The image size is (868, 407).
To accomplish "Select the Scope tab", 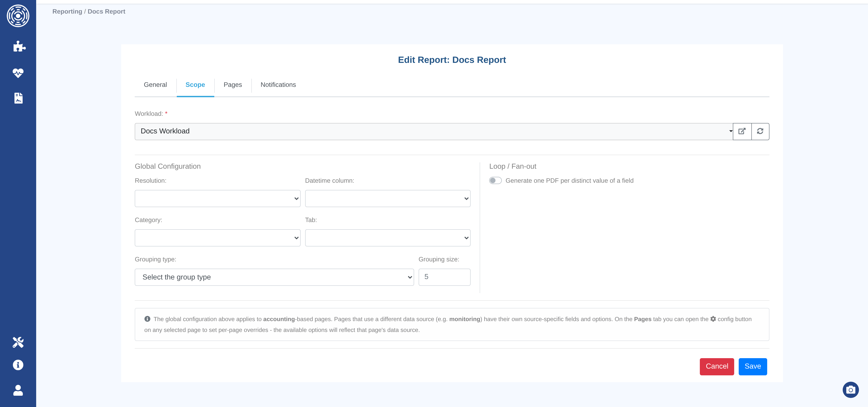I will coord(195,85).
